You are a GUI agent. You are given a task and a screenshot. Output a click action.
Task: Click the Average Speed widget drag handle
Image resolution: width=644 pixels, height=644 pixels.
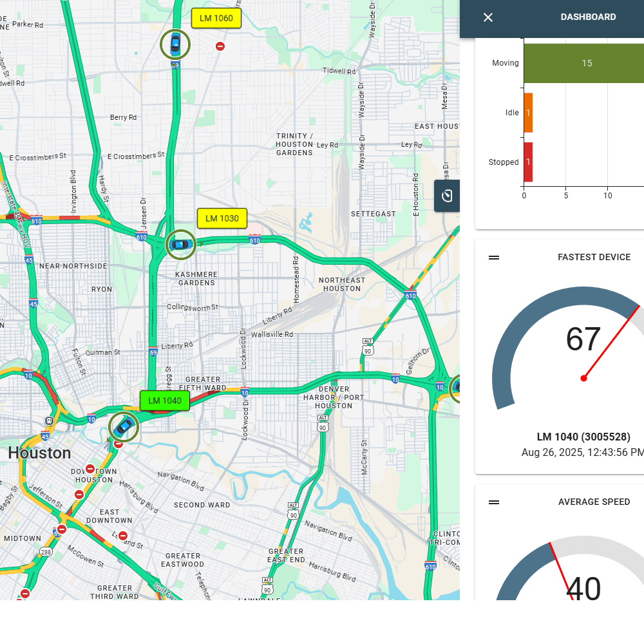493,502
